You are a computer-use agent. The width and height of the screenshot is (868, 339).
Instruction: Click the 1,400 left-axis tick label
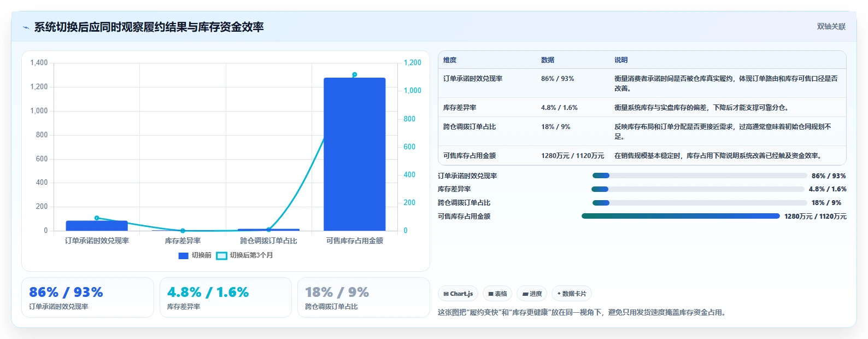coord(39,63)
